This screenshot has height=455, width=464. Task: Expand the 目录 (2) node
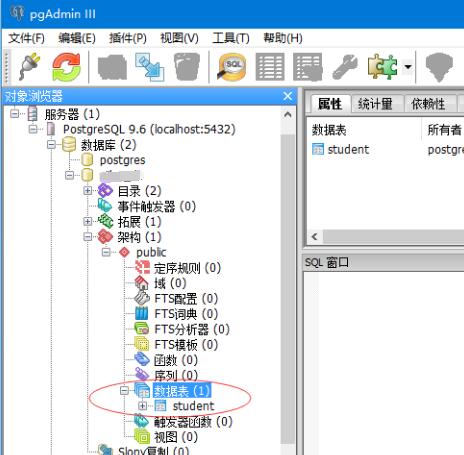[x=87, y=191]
